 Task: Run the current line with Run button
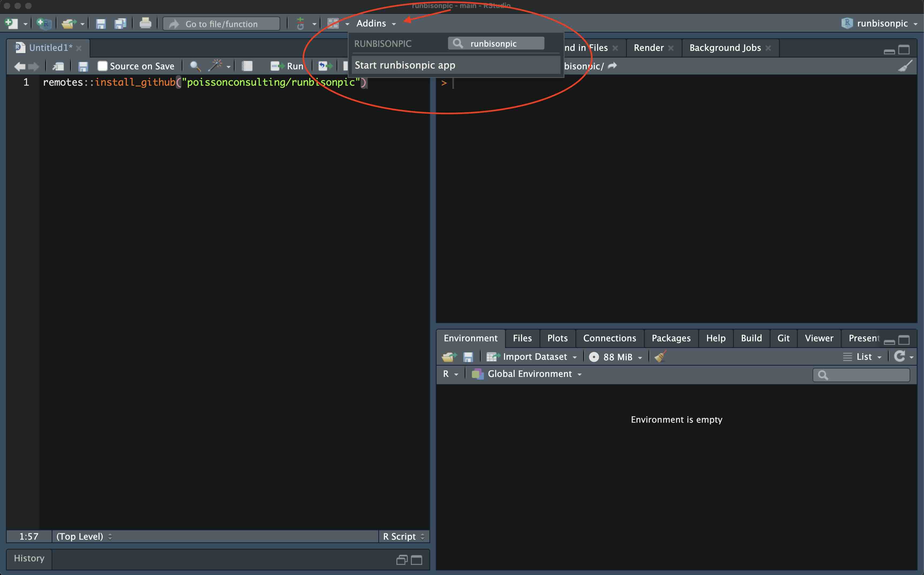pos(287,66)
